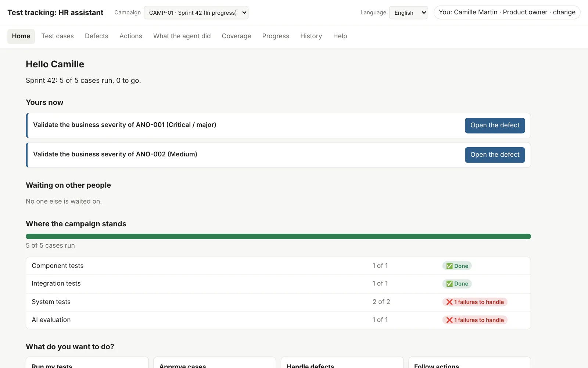Click the 2 of 2 count for System tests
This screenshot has height=368, width=588.
point(381,302)
